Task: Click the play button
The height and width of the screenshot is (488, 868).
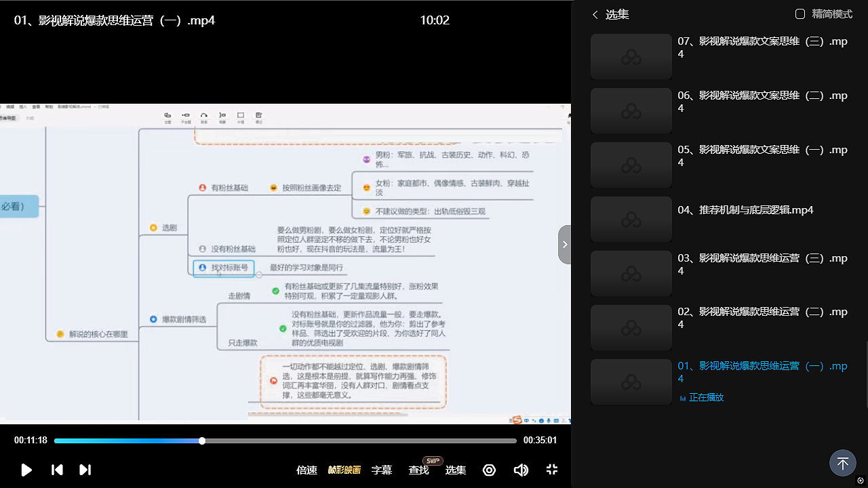Action: tap(26, 470)
